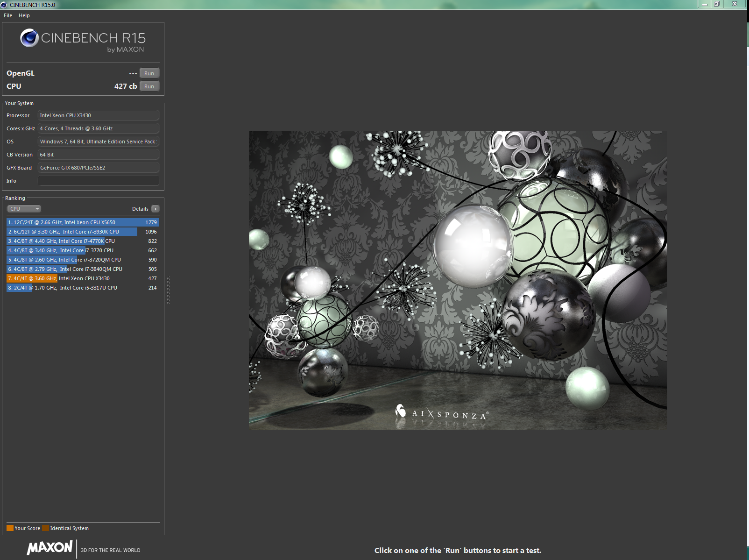Select highlighted ranking row Xeon X3430
749x560 pixels.
(83, 278)
